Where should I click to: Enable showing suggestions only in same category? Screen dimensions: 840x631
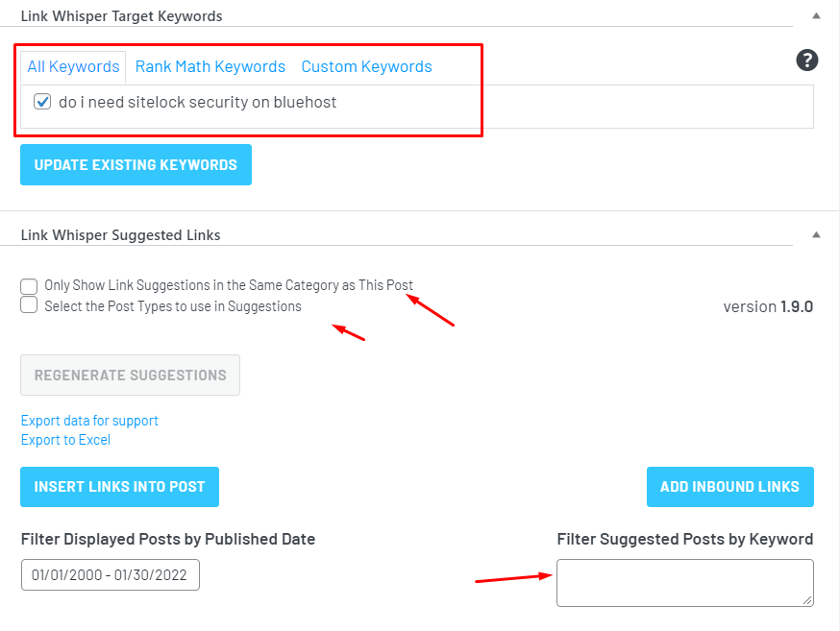pos(29,285)
